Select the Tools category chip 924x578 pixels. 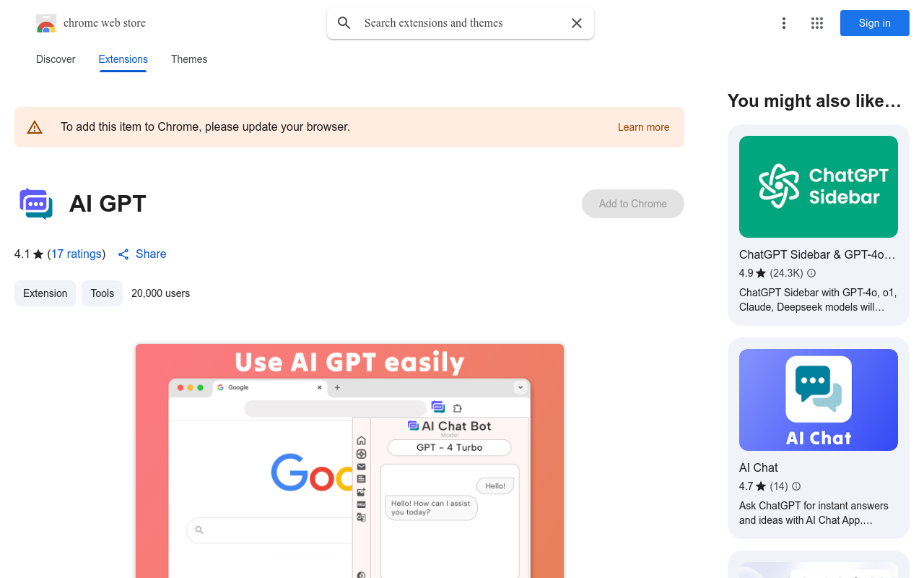[x=102, y=293]
